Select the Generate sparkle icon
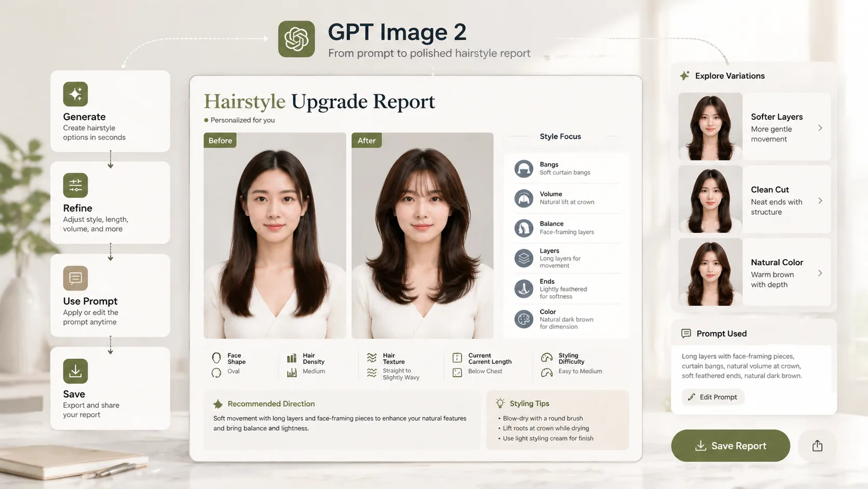The width and height of the screenshot is (868, 489). [75, 94]
